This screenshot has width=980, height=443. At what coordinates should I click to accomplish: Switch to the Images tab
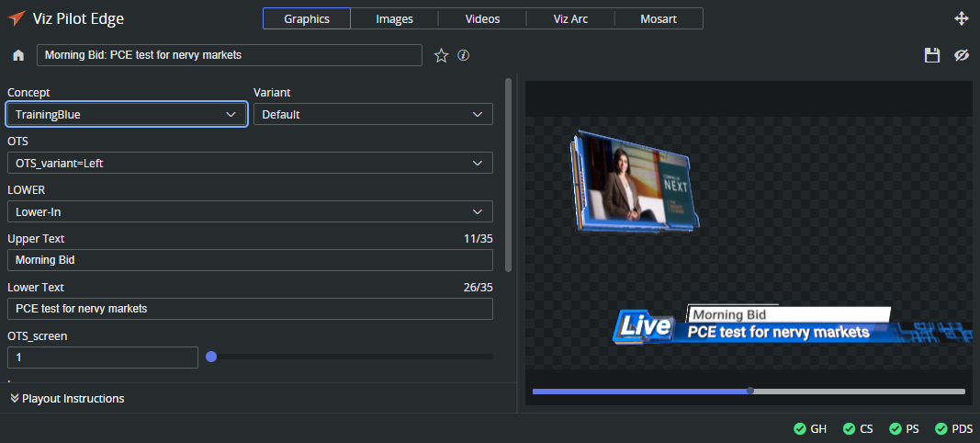coord(394,18)
